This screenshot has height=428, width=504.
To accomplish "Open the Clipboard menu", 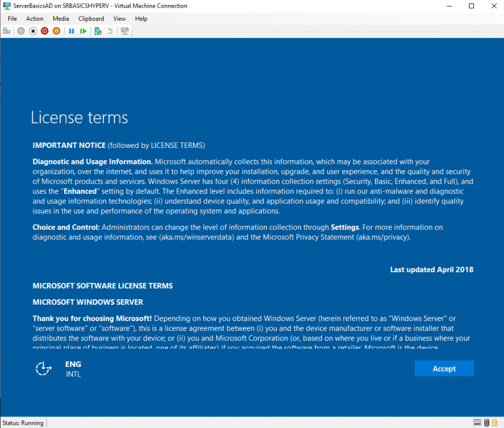I will [x=91, y=19].
